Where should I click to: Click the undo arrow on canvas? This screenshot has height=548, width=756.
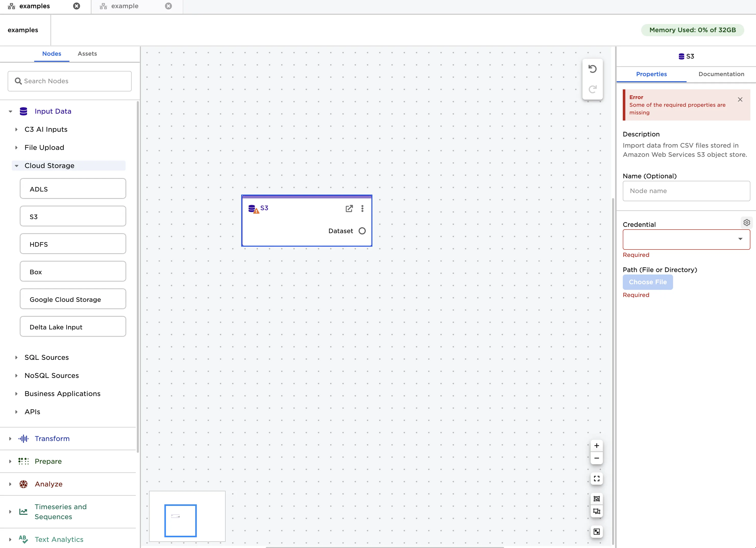(592, 69)
